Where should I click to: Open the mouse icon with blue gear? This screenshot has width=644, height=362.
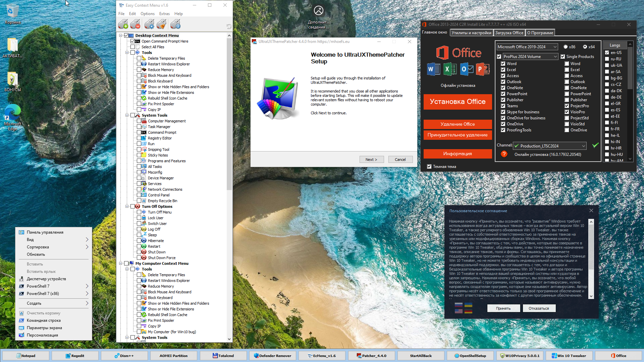pos(149,24)
